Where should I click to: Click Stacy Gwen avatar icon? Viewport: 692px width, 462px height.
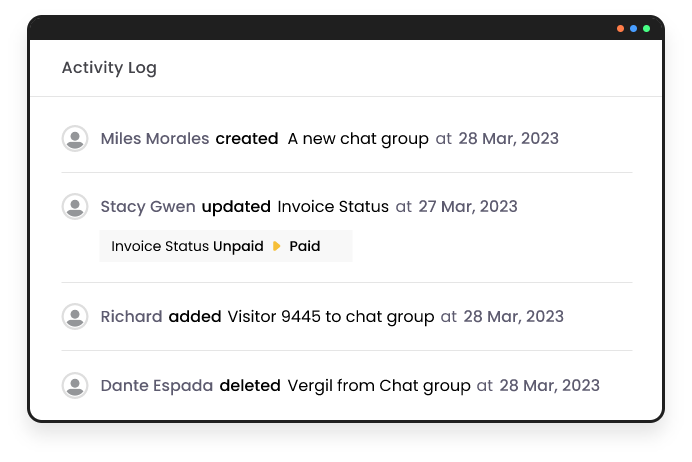tap(75, 207)
